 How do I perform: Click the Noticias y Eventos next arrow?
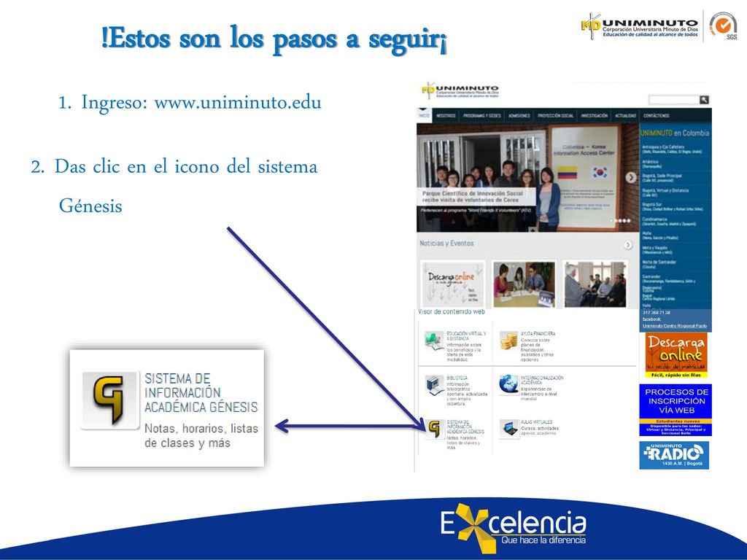[628, 245]
